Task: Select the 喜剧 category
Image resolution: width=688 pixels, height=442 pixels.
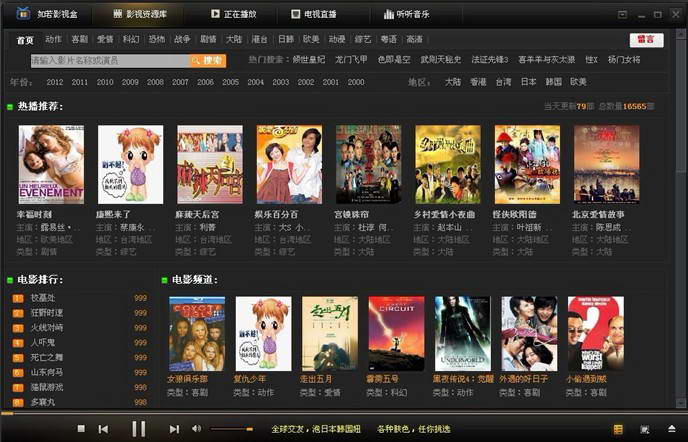Action: (x=79, y=39)
